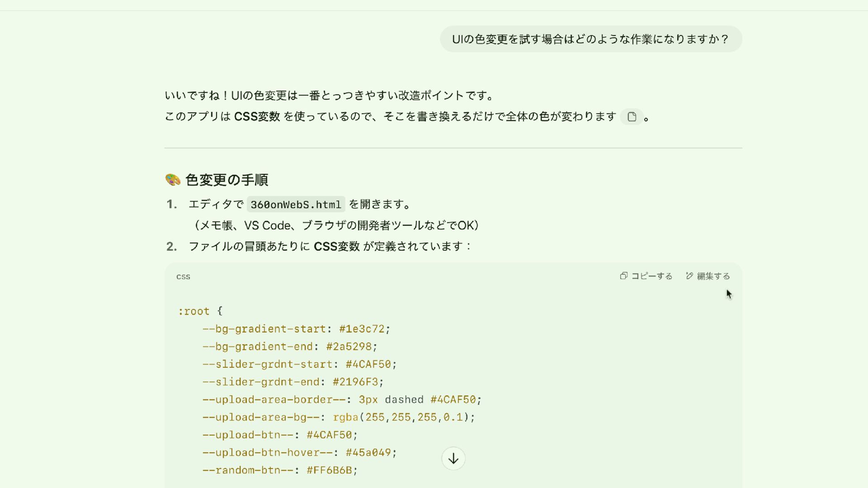
Task: Select the コピーする label text
Action: 652,276
